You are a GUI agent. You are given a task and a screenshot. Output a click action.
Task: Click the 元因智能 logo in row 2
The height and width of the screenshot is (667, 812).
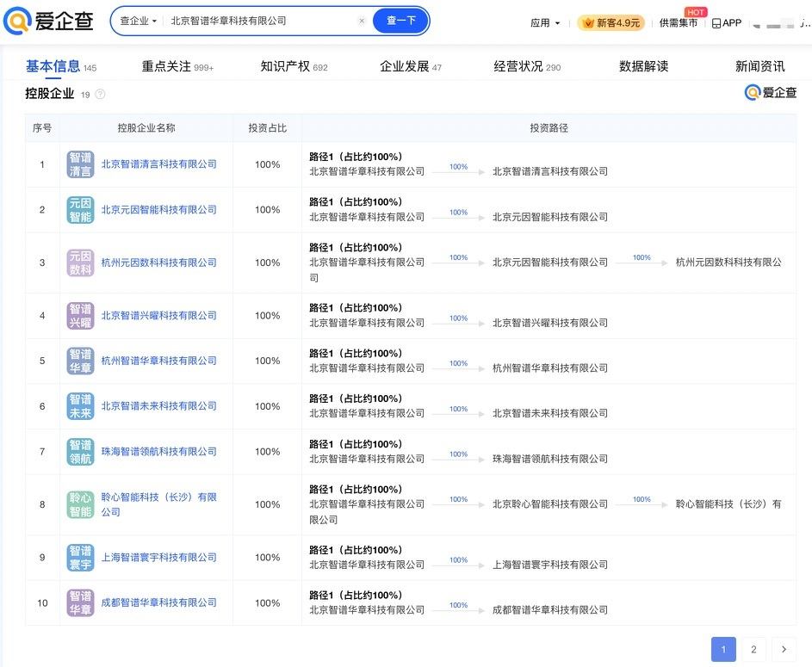80,210
